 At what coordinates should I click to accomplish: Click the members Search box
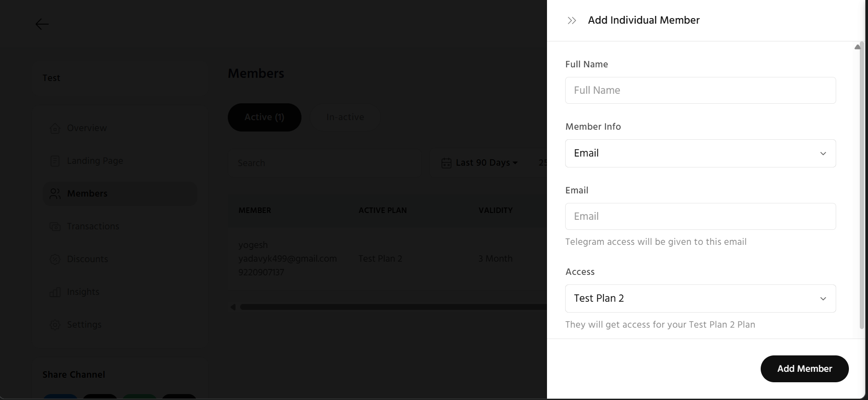tap(325, 163)
